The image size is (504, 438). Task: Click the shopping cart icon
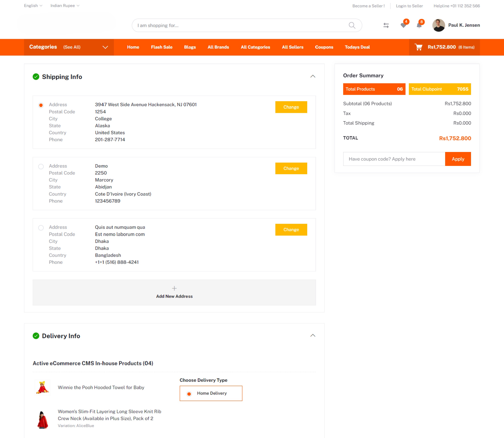[x=418, y=47]
